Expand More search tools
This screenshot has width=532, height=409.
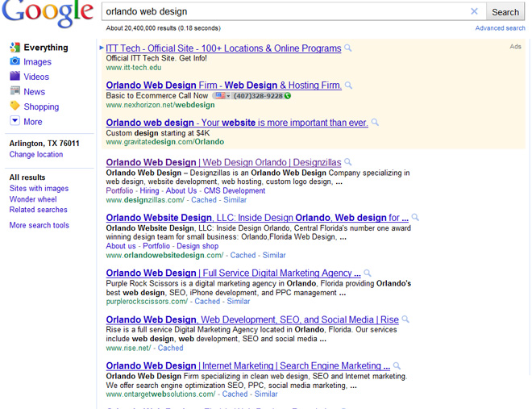(39, 225)
